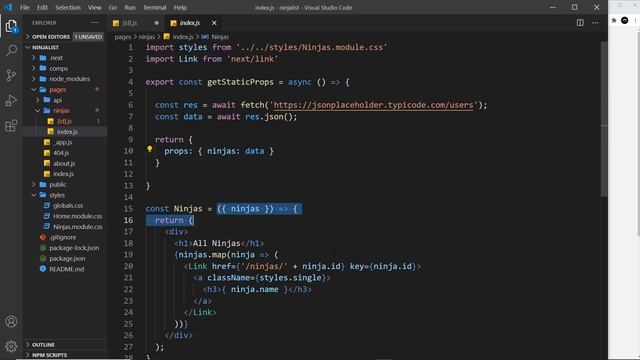640x360 pixels.
Task: Click the 'pages' breadcrumb segment
Action: click(122, 37)
